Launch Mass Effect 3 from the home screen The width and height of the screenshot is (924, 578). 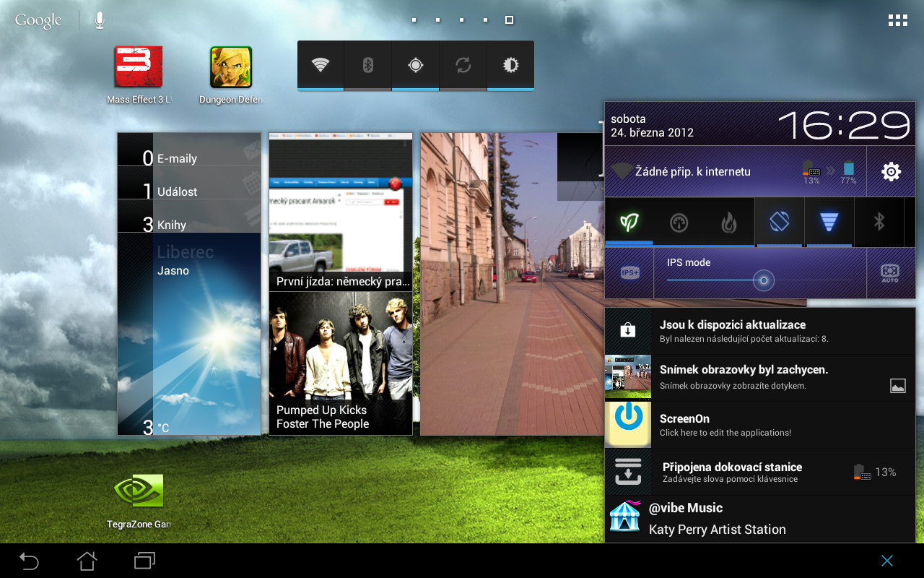(x=137, y=65)
